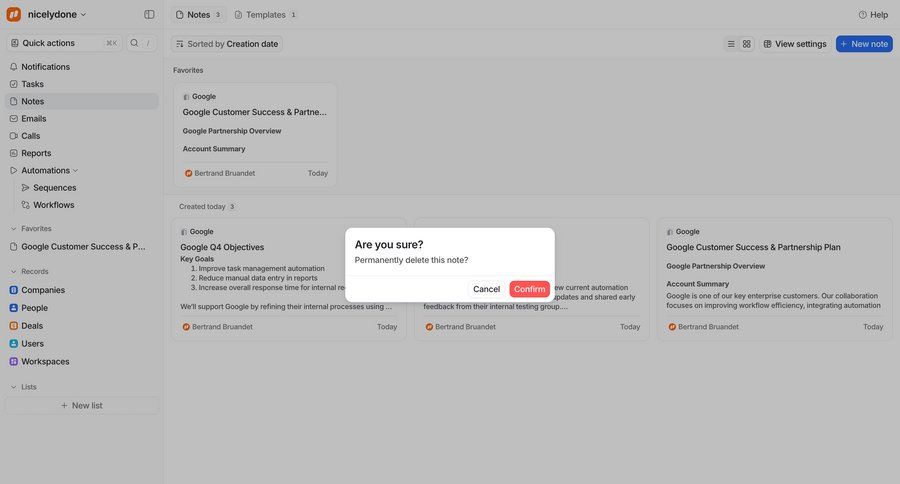Open People records
Image resolution: width=900 pixels, height=484 pixels.
(x=82, y=308)
